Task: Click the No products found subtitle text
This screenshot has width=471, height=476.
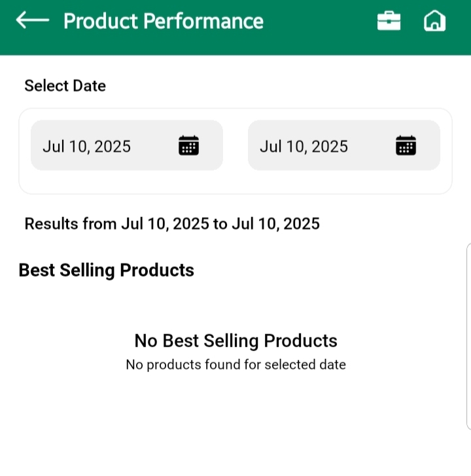Action: [235, 364]
